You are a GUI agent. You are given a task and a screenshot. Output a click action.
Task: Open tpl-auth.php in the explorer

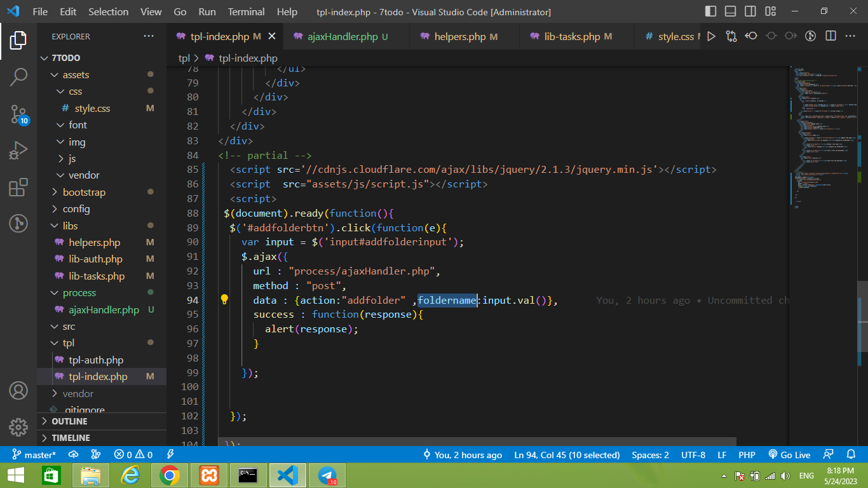pyautogui.click(x=102, y=360)
